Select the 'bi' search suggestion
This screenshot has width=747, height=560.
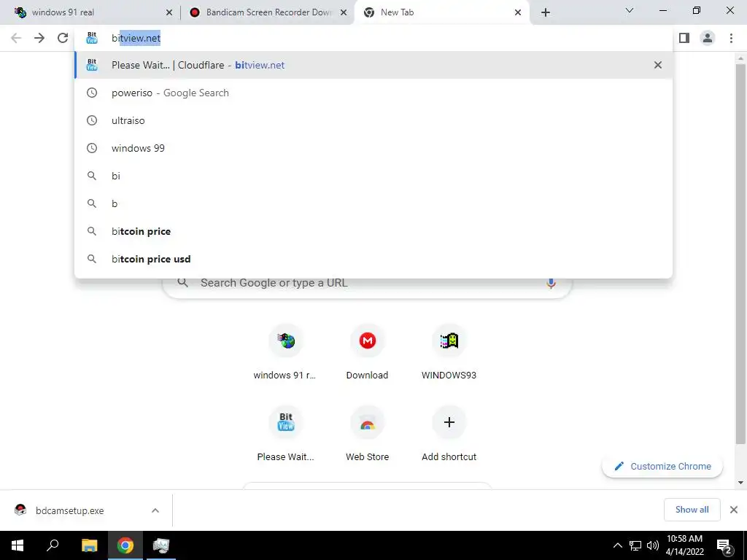point(373,176)
